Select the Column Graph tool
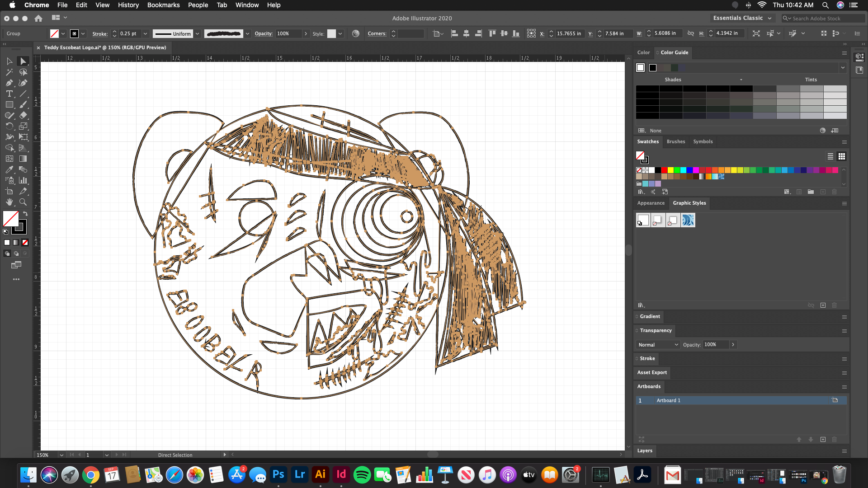 [x=23, y=180]
